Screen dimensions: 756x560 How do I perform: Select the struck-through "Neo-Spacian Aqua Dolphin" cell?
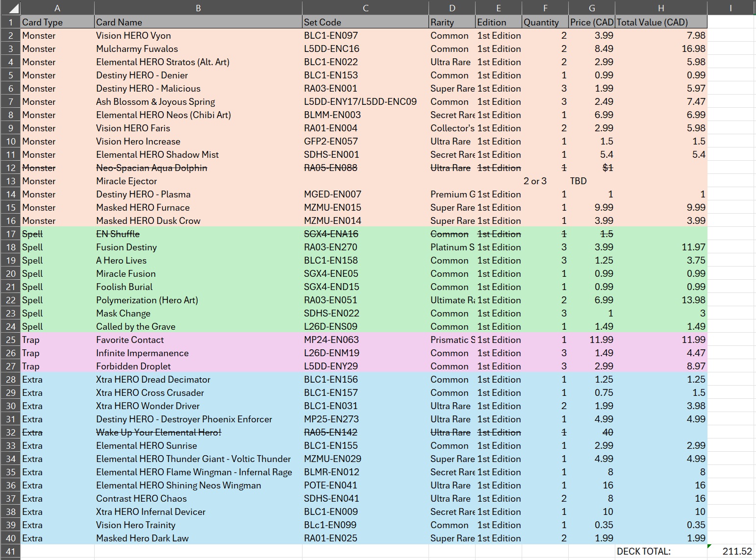click(x=198, y=168)
